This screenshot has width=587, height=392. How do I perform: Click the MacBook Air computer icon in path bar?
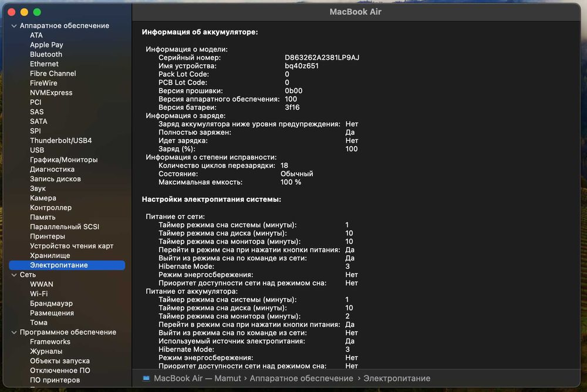pyautogui.click(x=146, y=379)
